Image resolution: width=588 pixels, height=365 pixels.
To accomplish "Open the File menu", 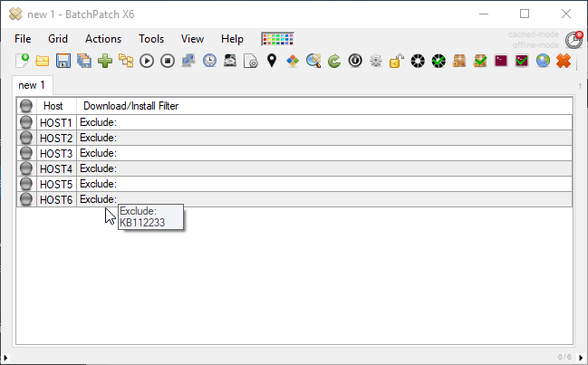I will coord(23,39).
